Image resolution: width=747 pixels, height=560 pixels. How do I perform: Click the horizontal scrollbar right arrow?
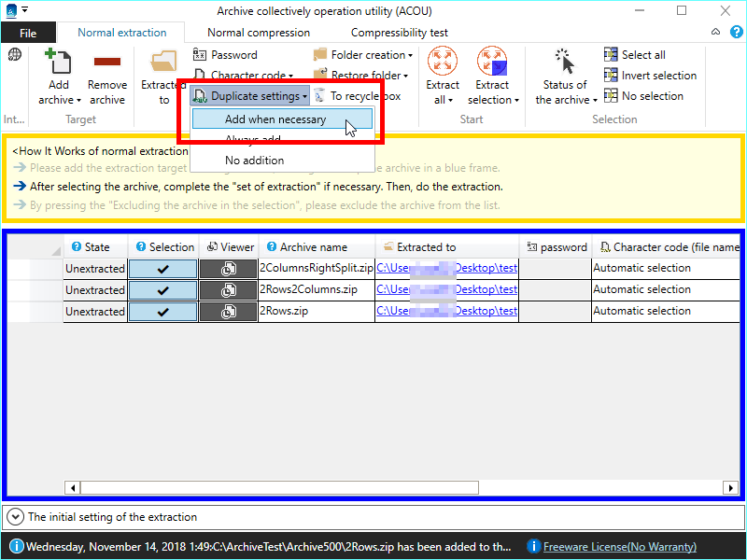(x=730, y=487)
